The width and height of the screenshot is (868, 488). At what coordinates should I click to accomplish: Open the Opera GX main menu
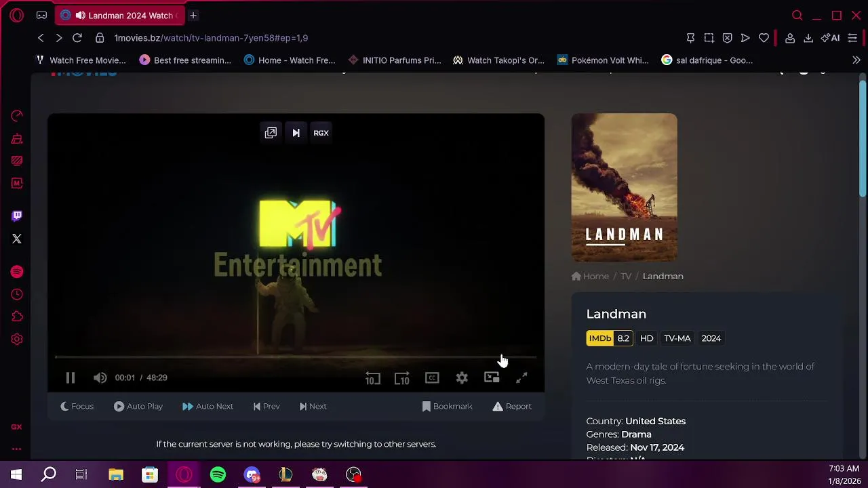(17, 15)
